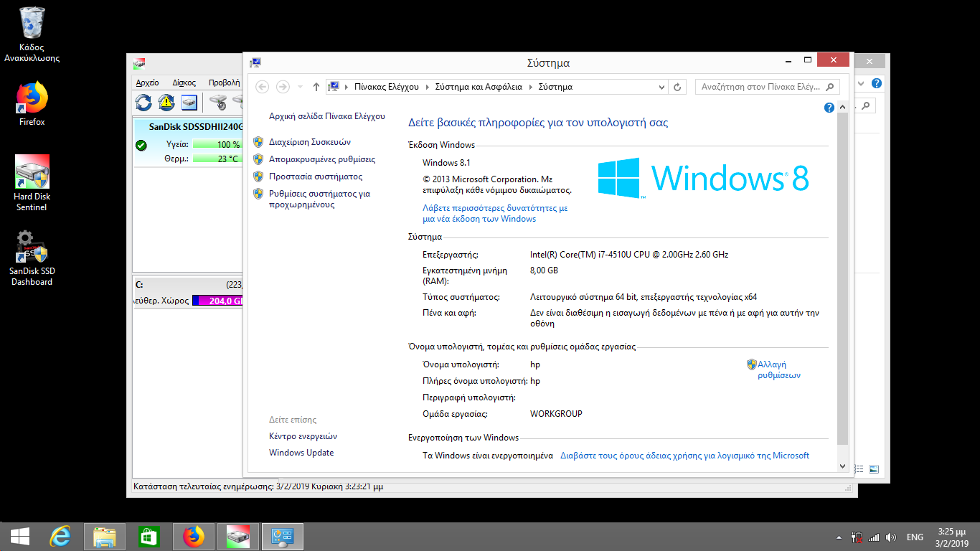Open Προστασία συστήματος
The height and width of the screenshot is (551, 980).
coord(316,176)
